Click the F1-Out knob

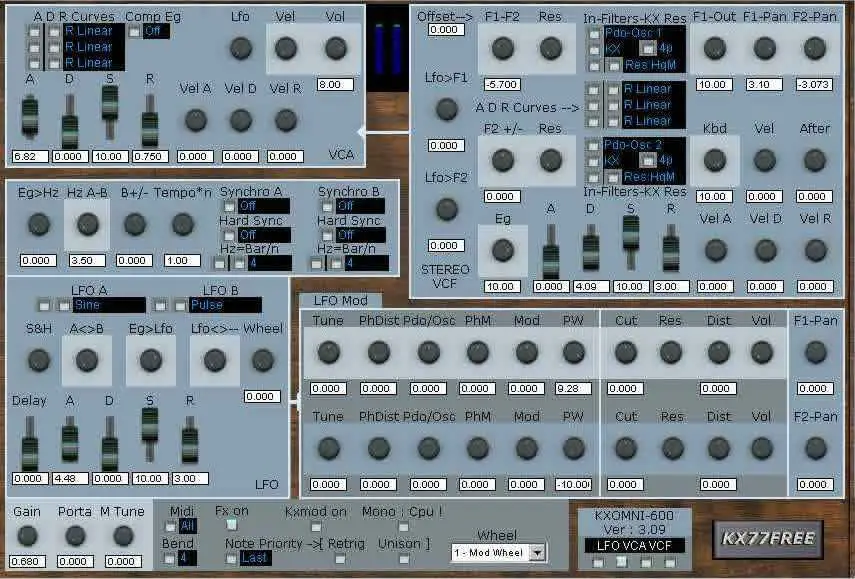pos(714,48)
